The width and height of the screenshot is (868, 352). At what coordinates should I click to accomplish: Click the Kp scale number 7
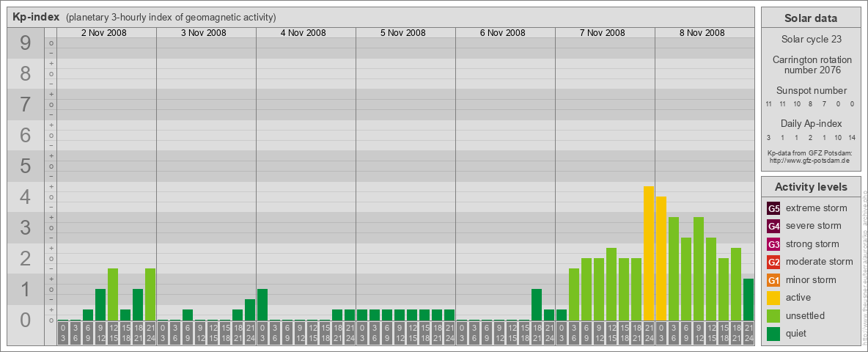[26, 104]
